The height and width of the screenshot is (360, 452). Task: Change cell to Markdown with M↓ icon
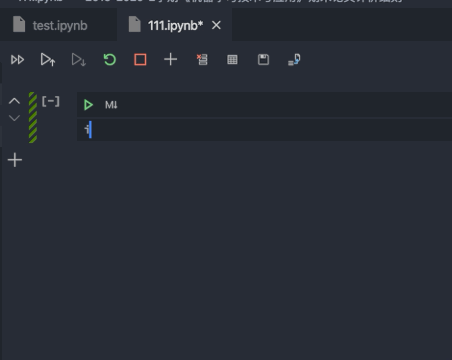[111, 105]
